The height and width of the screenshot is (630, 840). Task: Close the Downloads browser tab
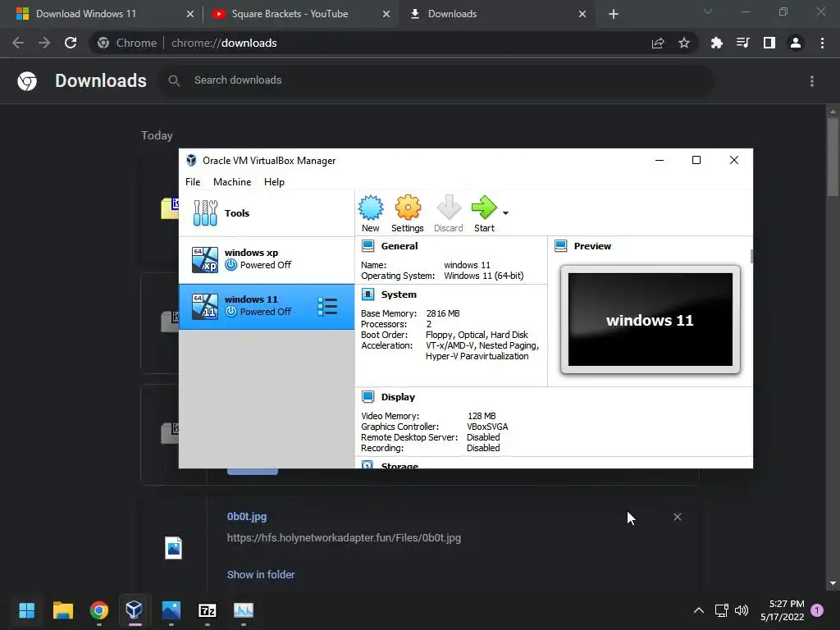(x=582, y=14)
